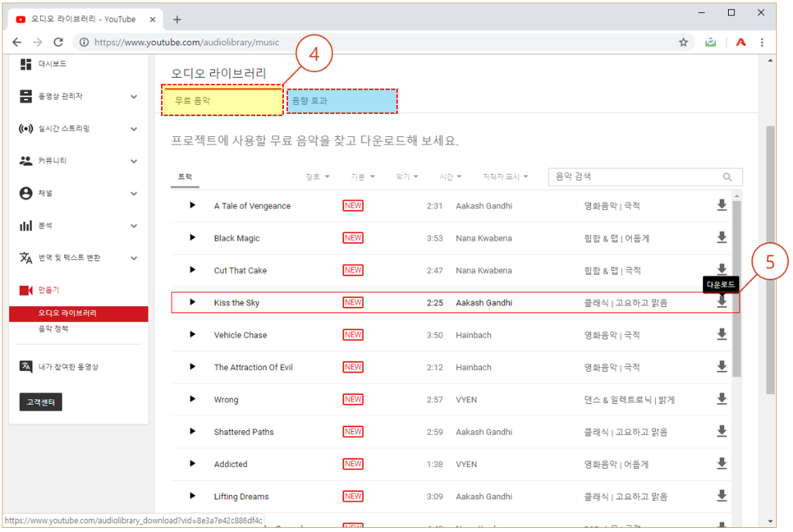Play the track Black Magic
The height and width of the screenshot is (532, 793).
(192, 238)
